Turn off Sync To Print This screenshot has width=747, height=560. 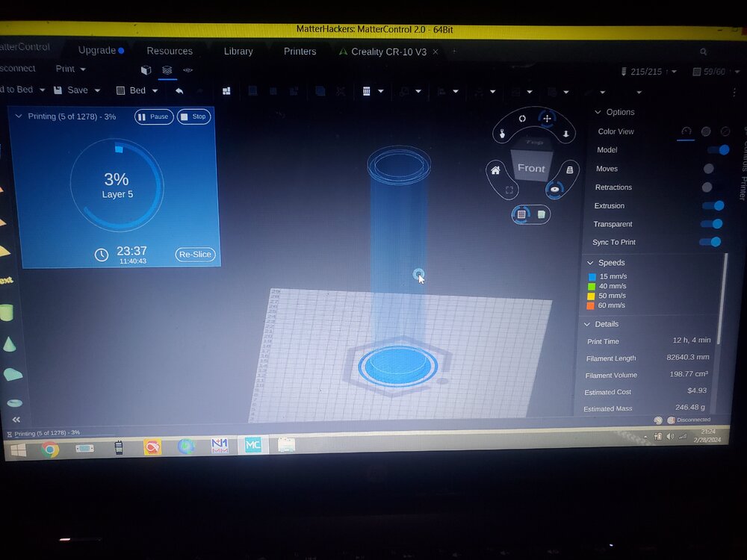711,242
